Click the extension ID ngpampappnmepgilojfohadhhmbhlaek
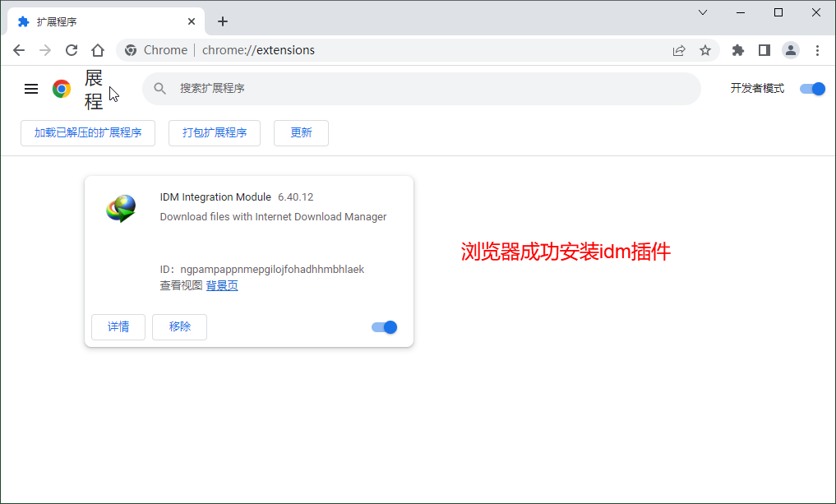This screenshot has height=504, width=836. click(272, 270)
